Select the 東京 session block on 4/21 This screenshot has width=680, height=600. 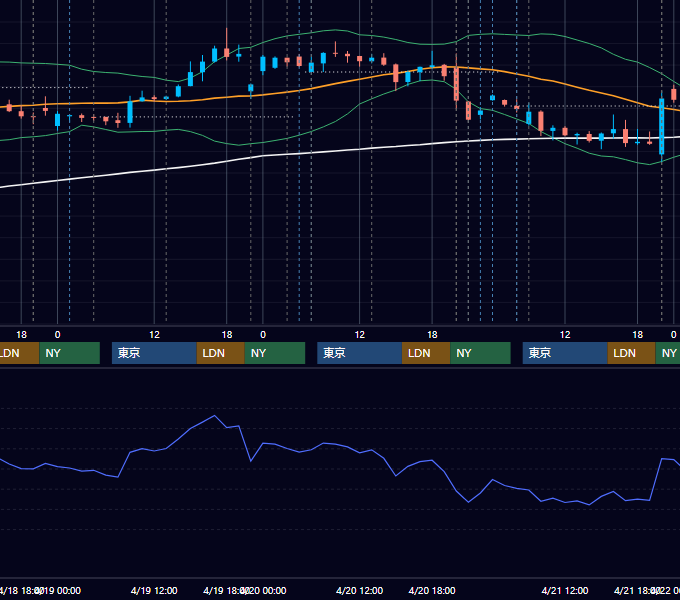click(x=565, y=353)
